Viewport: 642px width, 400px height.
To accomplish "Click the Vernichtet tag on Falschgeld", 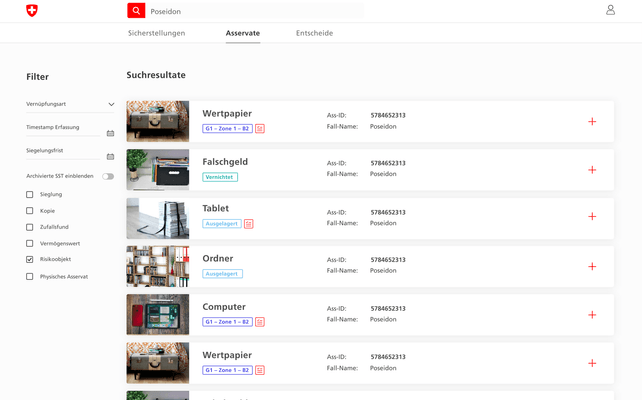I will pyautogui.click(x=220, y=177).
